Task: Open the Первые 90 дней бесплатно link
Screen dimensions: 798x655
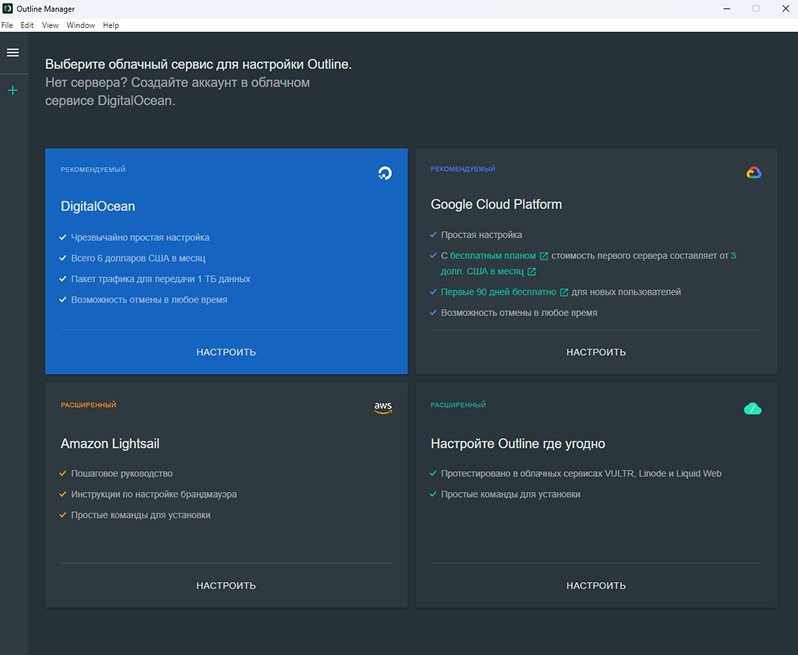Action: tap(498, 292)
